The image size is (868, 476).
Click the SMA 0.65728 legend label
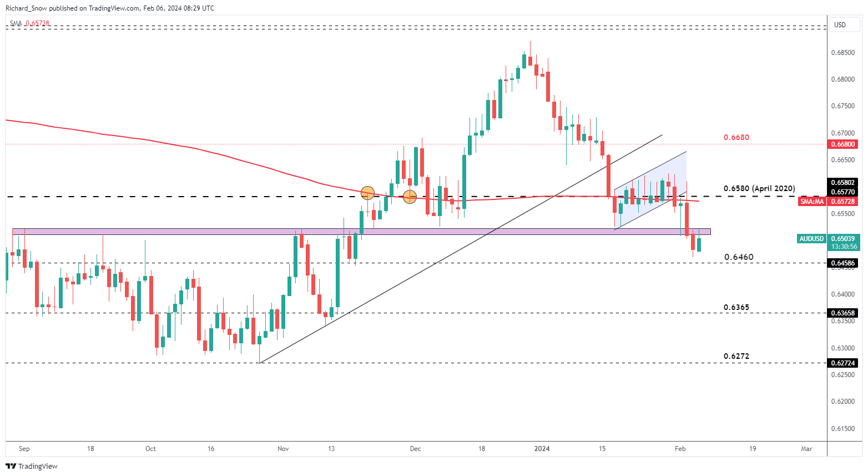pos(30,23)
